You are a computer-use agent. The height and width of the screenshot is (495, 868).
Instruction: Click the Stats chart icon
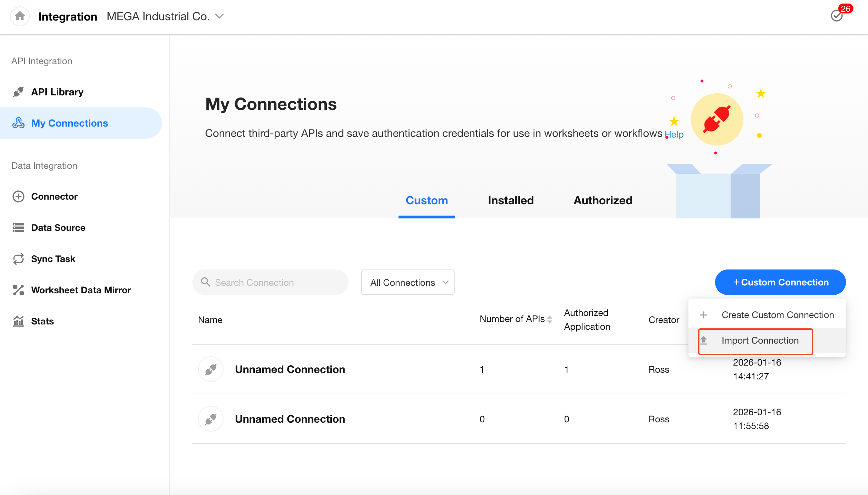click(x=18, y=321)
